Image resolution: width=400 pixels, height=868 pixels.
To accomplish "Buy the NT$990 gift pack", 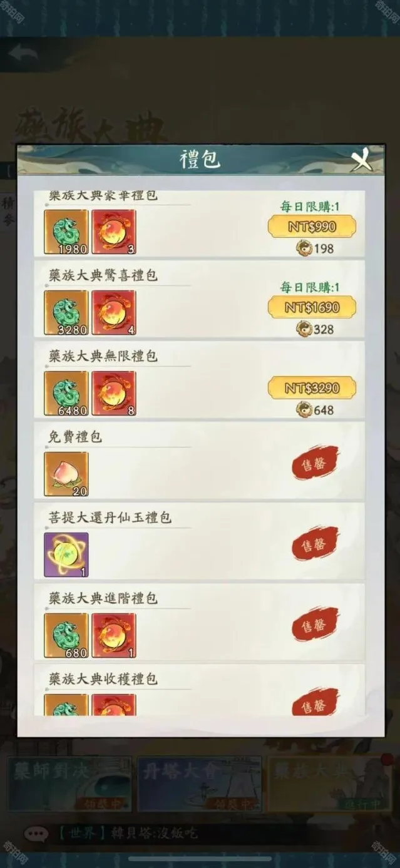I will (312, 227).
